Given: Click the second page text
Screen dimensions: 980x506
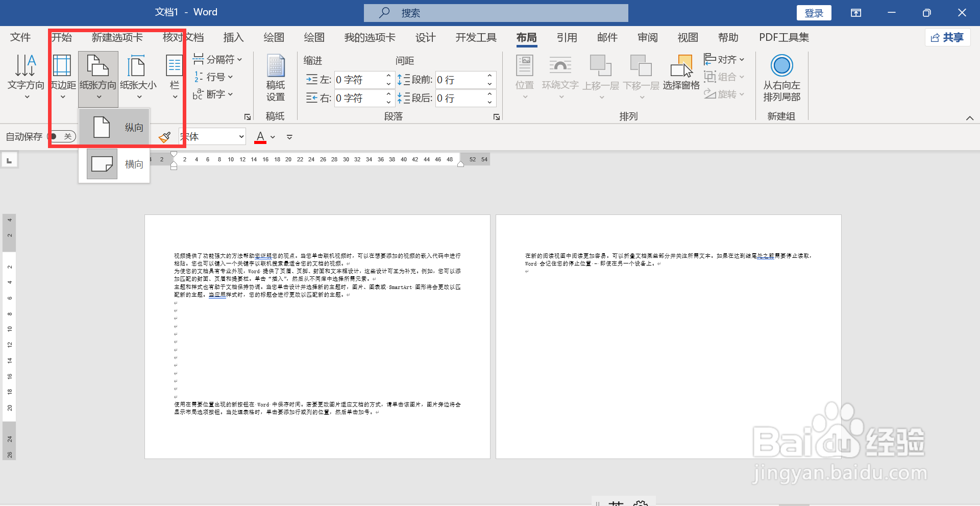Looking at the screenshot, I should pos(668,259).
